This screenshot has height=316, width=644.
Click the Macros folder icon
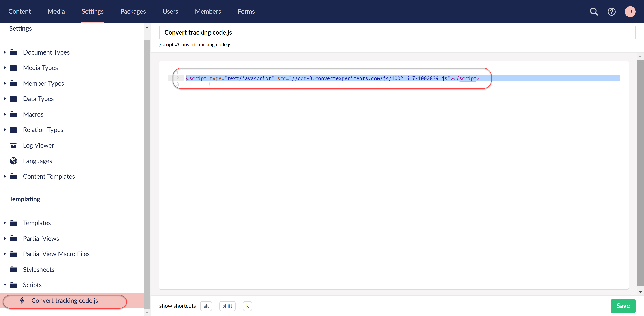13,114
